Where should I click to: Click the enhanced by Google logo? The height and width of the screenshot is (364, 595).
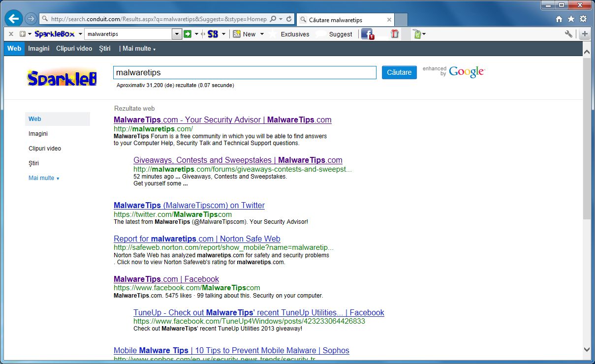point(454,72)
